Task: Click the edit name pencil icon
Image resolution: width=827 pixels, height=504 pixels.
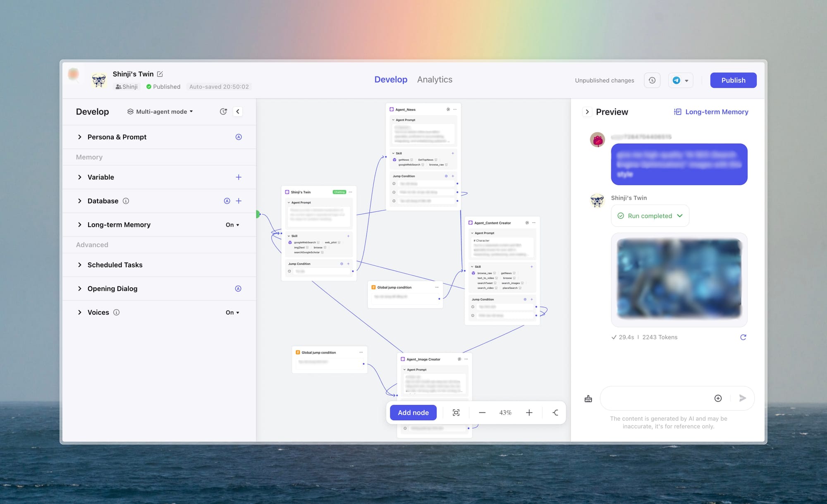Action: tap(160, 74)
